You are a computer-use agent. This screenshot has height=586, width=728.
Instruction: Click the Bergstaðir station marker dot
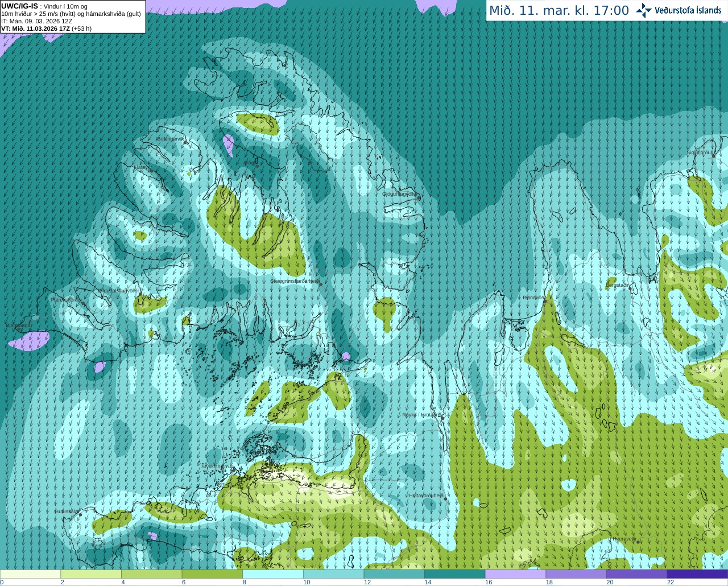[x=630, y=289]
